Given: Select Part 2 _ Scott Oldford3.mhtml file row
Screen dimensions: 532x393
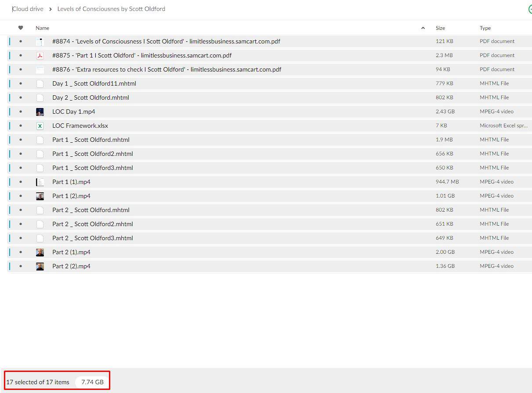Looking at the screenshot, I should [93, 238].
